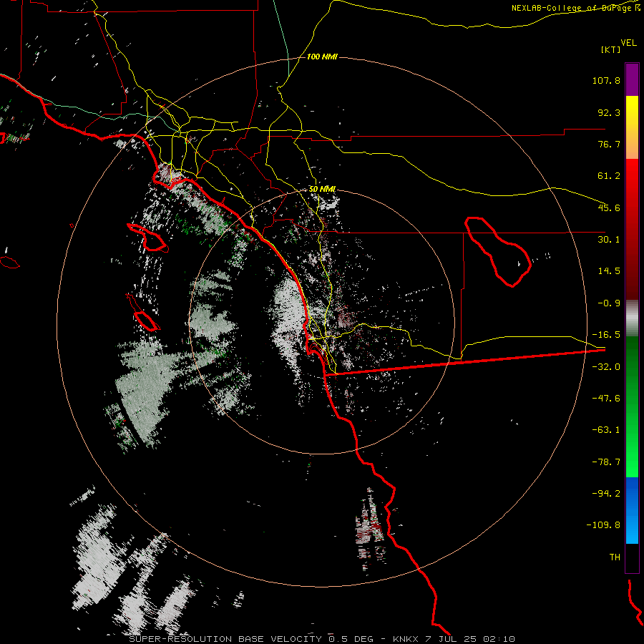Image resolution: width=644 pixels, height=644 pixels.
Task: Click the 76.7 scale value
Action: pyautogui.click(x=609, y=144)
